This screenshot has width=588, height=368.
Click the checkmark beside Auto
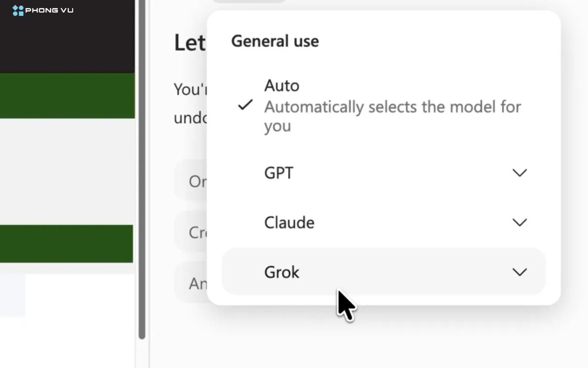click(x=245, y=105)
